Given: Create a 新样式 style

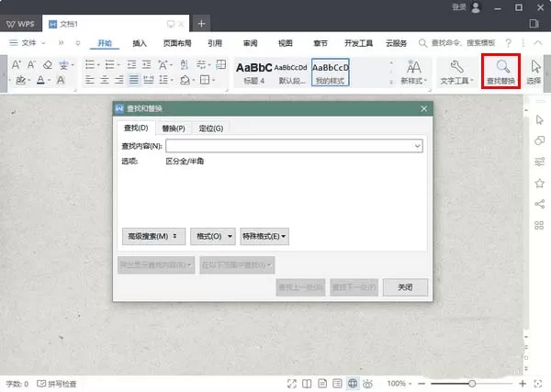Looking at the screenshot, I should (413, 73).
